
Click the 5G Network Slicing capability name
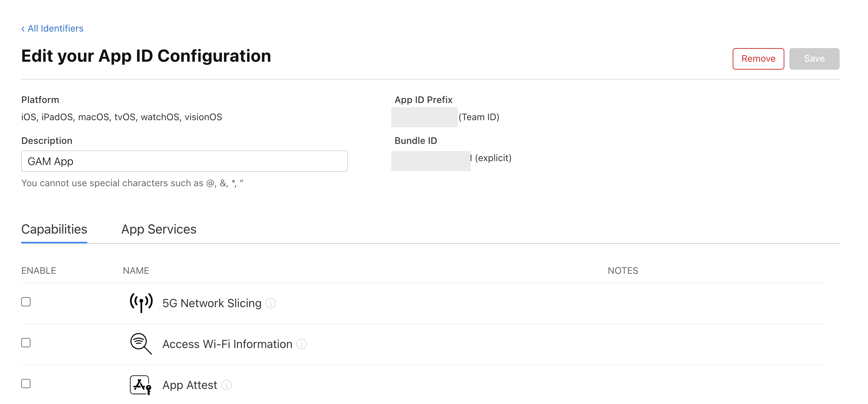coord(212,303)
